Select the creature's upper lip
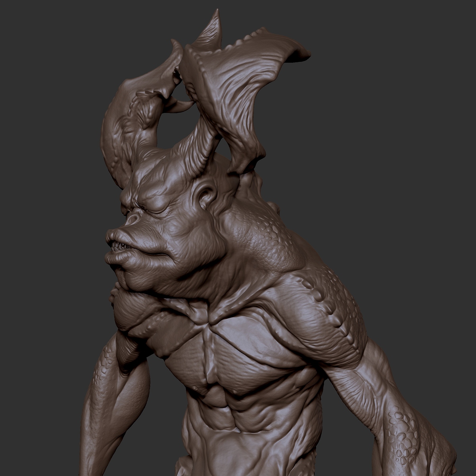This screenshot has width=476, height=476. pyautogui.click(x=119, y=238)
